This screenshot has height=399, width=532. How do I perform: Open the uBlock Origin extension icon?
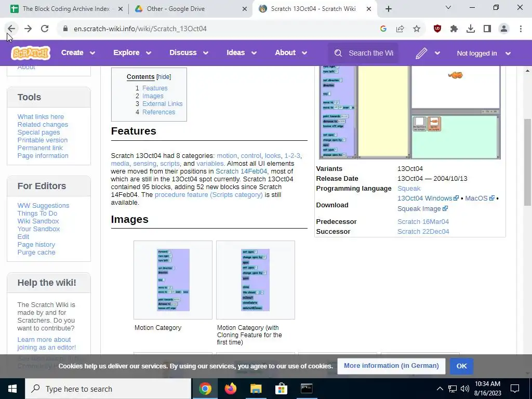[x=437, y=29]
